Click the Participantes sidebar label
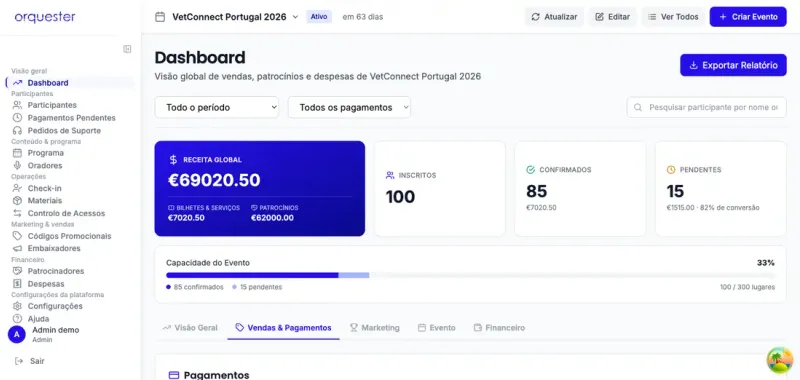The height and width of the screenshot is (380, 800). [x=52, y=105]
